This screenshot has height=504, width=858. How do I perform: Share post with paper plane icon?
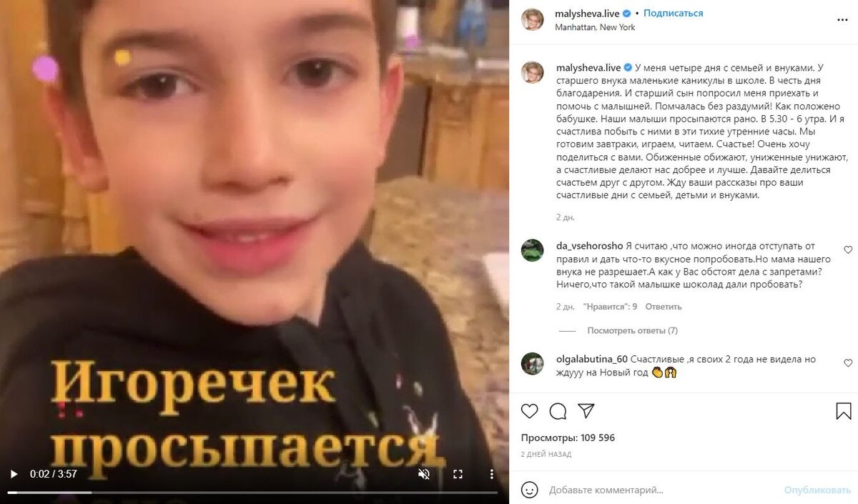586,411
